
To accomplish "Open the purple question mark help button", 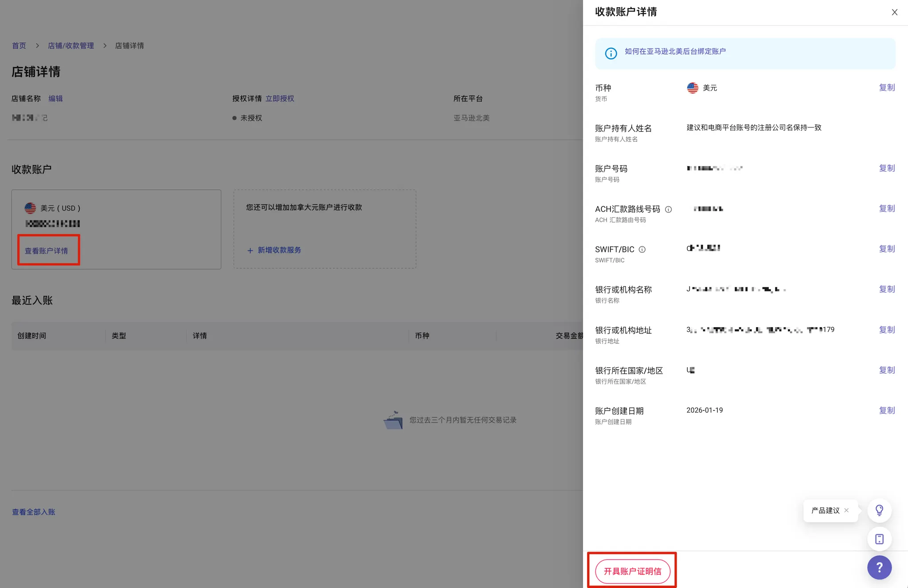I will 879,567.
